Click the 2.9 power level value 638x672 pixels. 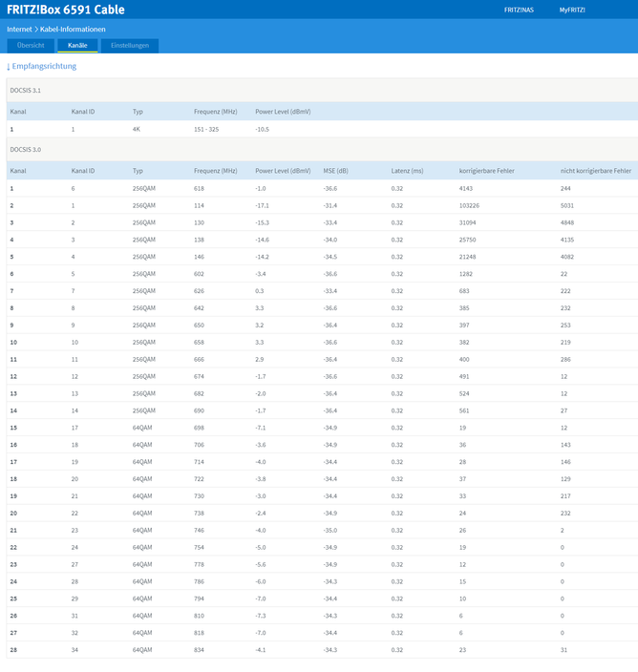[x=260, y=360]
